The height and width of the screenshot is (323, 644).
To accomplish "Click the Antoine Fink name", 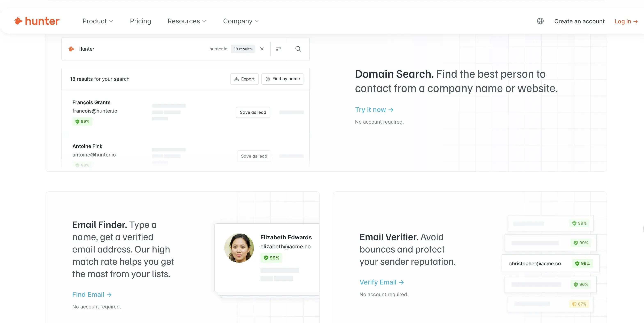I will [x=87, y=146].
